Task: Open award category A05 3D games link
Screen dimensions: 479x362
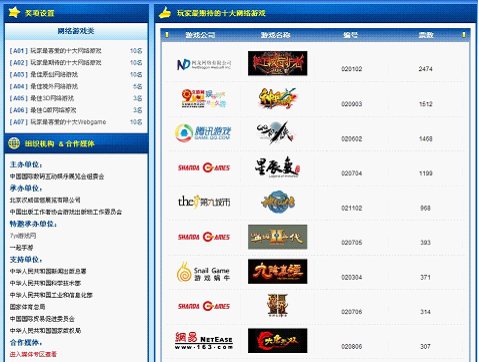Action: [42, 98]
